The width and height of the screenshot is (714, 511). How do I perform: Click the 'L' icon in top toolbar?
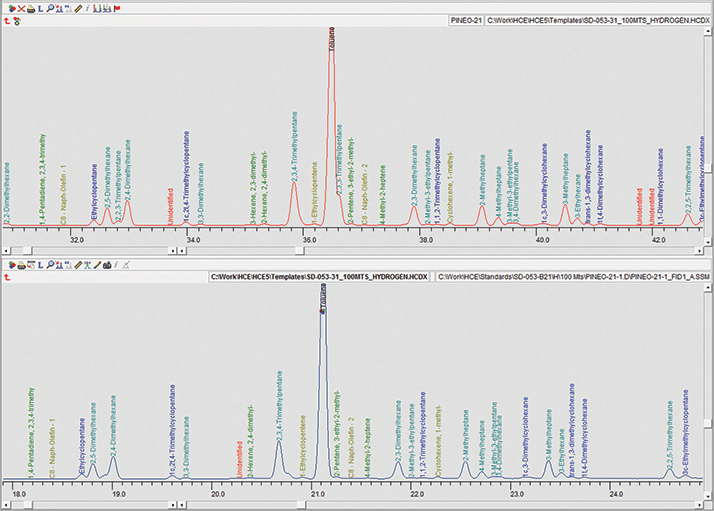[x=42, y=7]
